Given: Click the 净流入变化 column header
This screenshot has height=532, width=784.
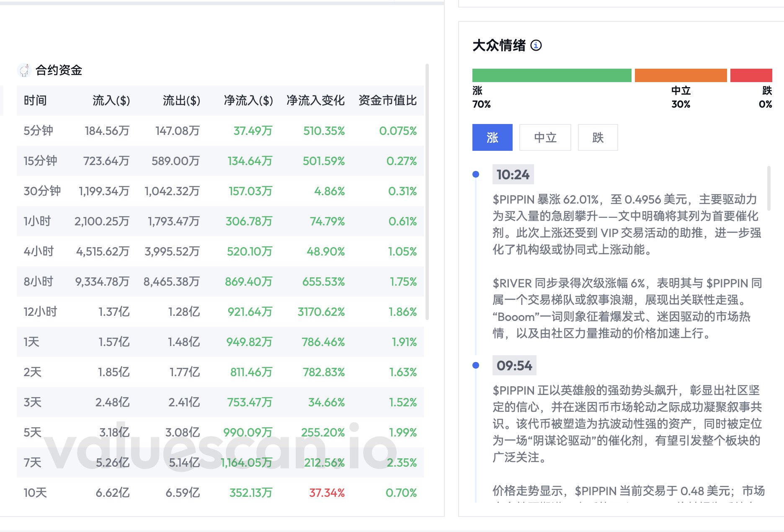Looking at the screenshot, I should (x=315, y=101).
